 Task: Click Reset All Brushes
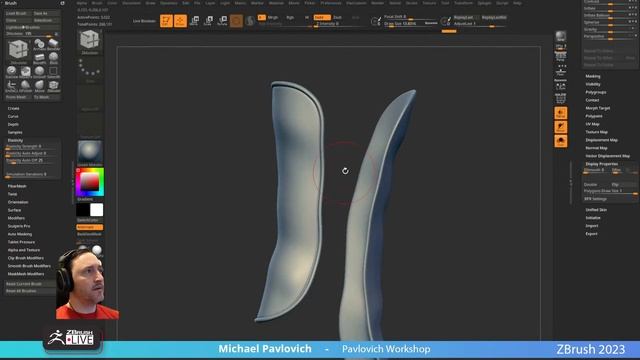pos(30,291)
